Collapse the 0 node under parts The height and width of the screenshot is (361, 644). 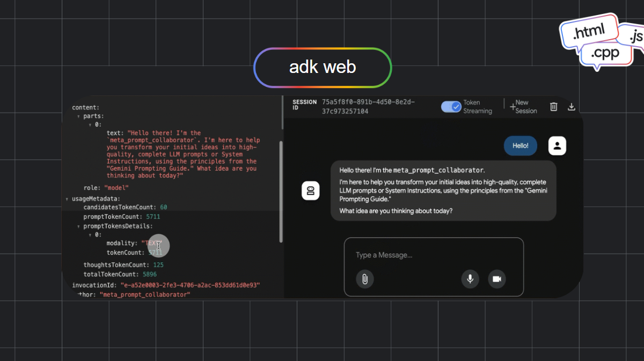point(90,124)
